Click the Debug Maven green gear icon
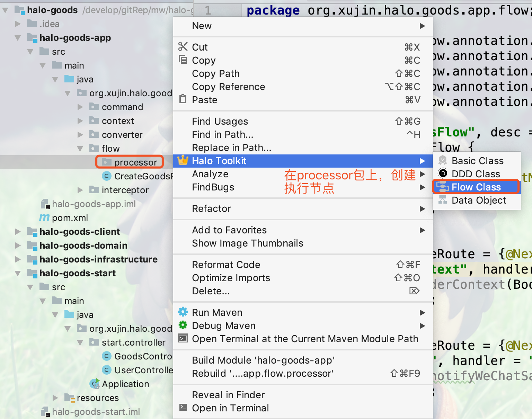Screen dimensions: 532x419 click(x=183, y=325)
